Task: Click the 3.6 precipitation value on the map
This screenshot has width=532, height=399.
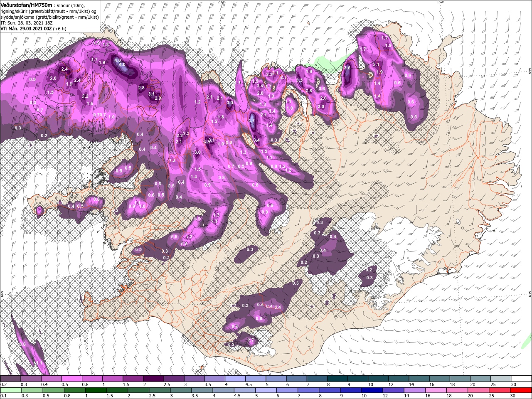Action: pyautogui.click(x=347, y=68)
